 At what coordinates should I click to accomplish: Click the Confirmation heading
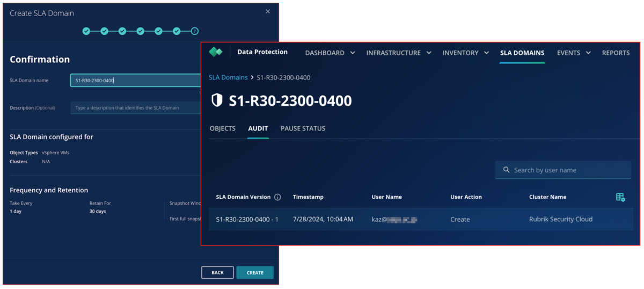pos(40,59)
